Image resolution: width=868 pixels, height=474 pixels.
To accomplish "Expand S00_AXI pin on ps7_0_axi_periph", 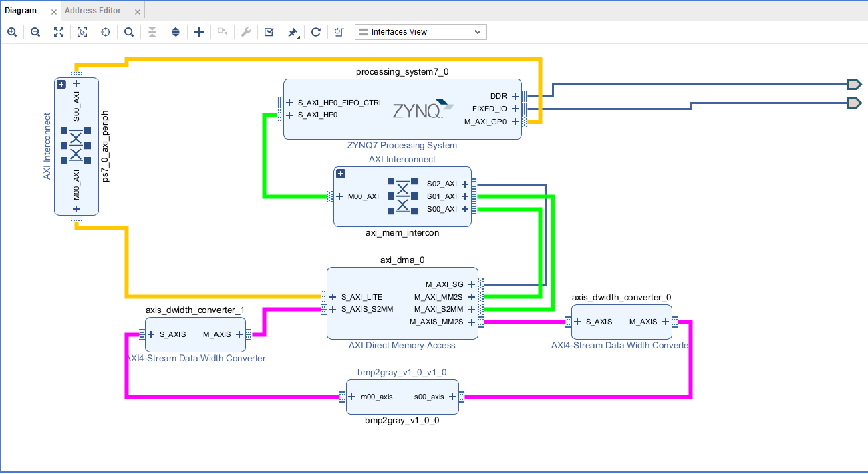I will (x=76, y=84).
